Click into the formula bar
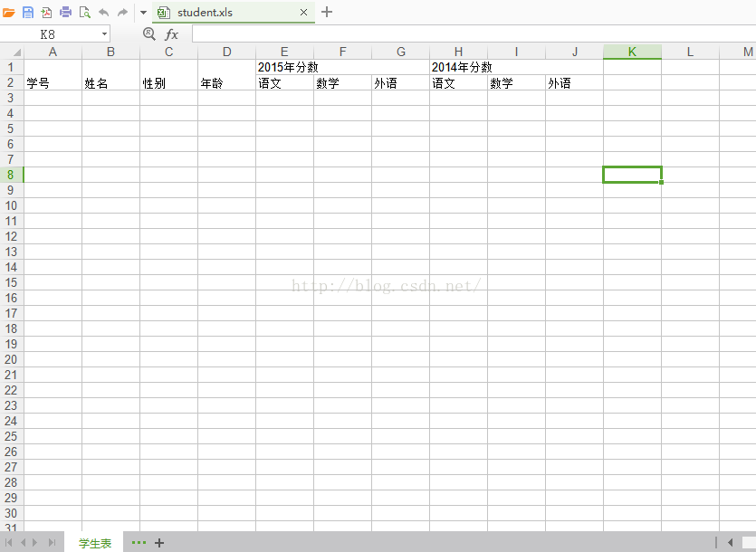Screen dimensions: 756x552 click(x=474, y=34)
